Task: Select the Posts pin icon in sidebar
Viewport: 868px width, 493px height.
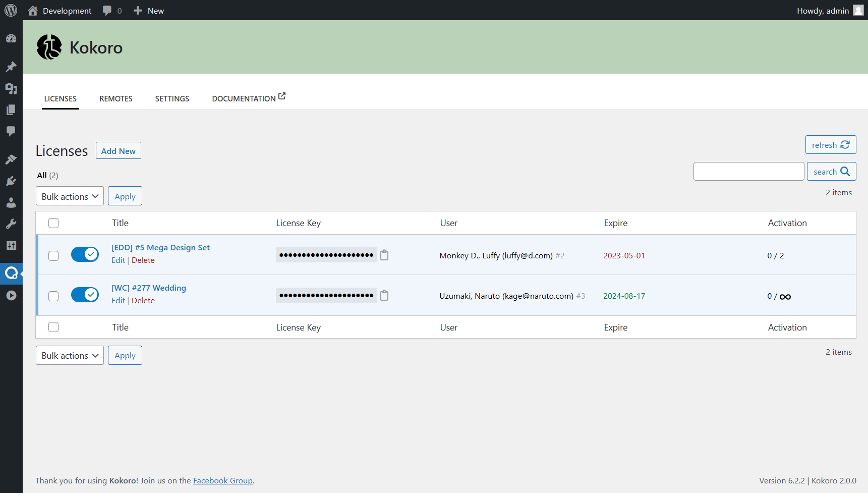Action: tap(11, 67)
